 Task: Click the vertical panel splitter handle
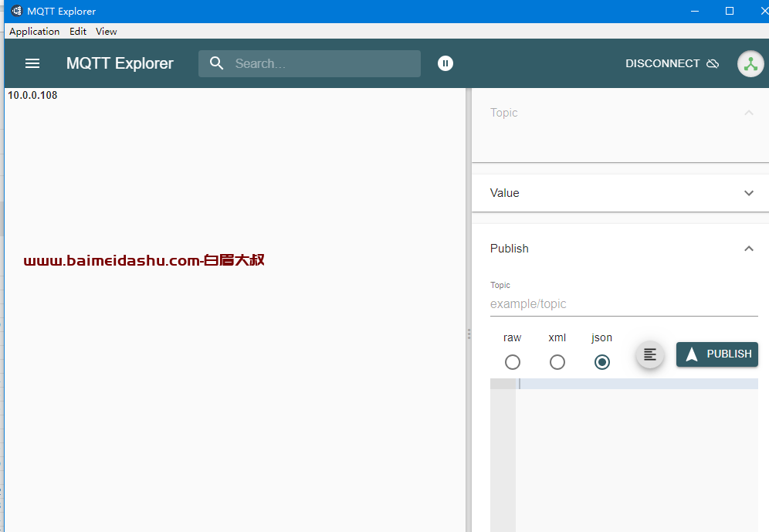469,334
